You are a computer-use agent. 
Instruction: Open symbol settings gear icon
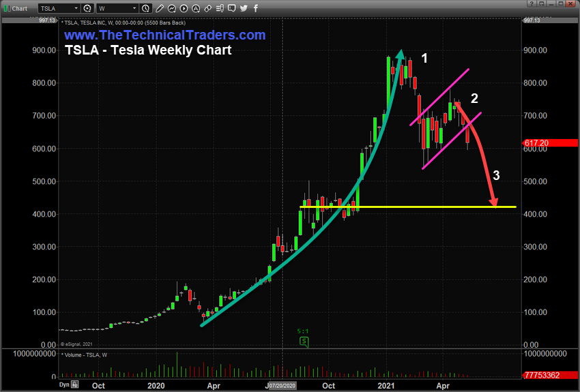(87, 8)
